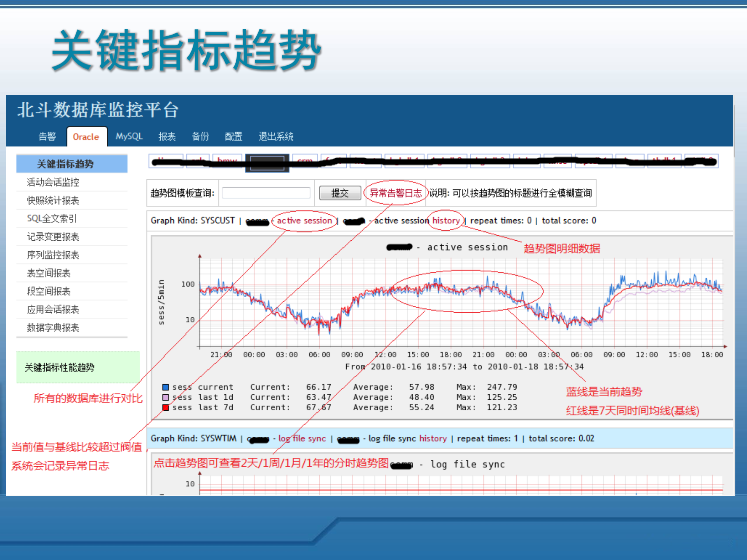Click the 提交 submit button

click(340, 193)
